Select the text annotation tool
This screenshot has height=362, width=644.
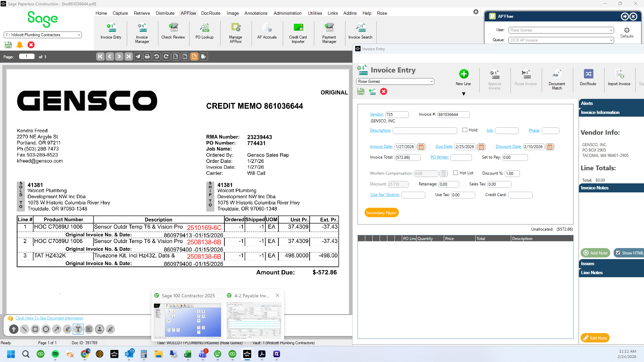tap(78, 329)
